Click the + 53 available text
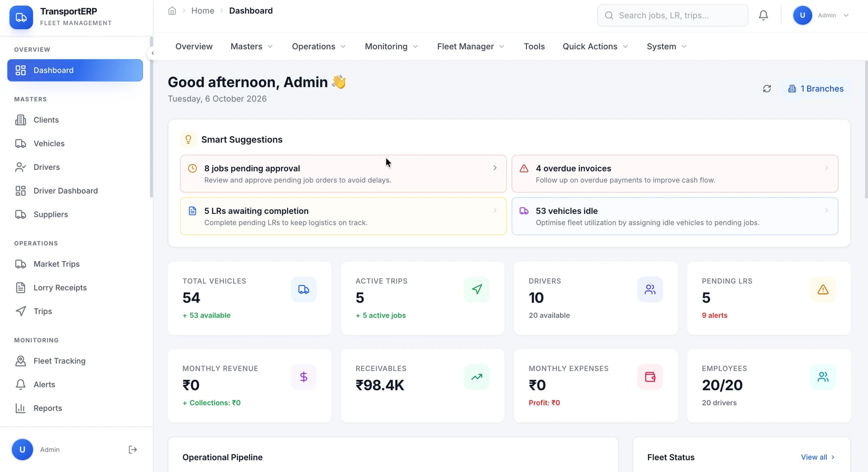This screenshot has height=472, width=868. [207, 316]
